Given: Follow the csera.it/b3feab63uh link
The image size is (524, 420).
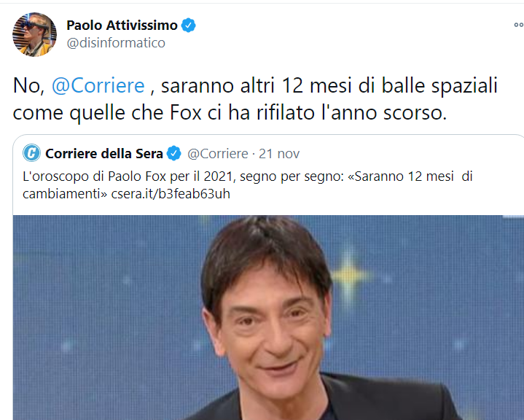Looking at the screenshot, I should click(171, 194).
